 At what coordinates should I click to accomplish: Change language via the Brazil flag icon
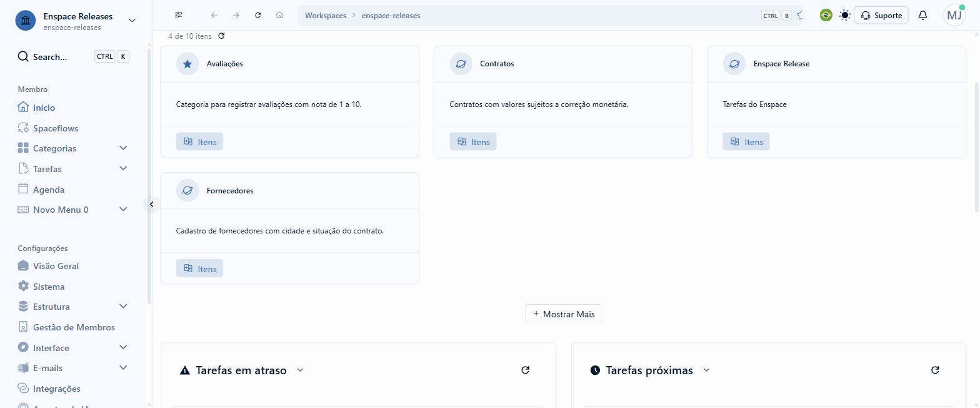[x=826, y=15]
